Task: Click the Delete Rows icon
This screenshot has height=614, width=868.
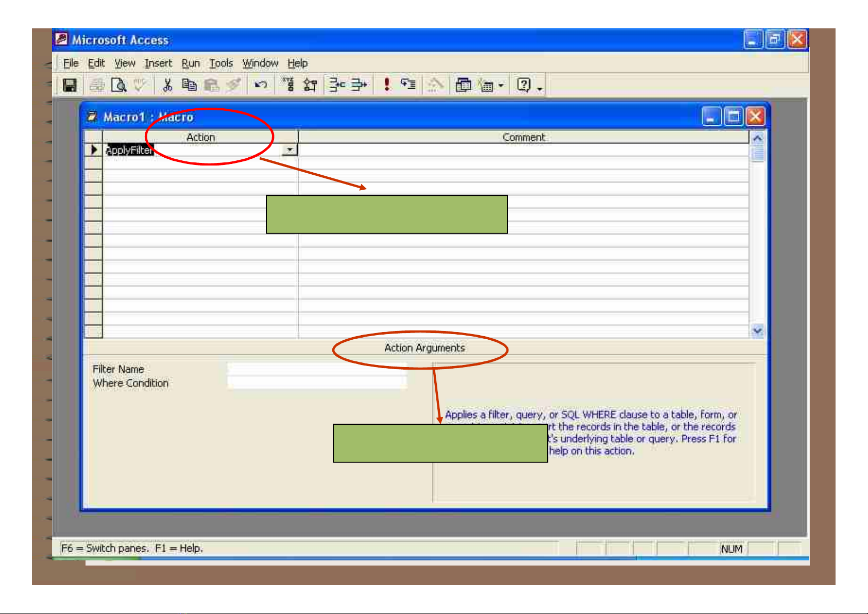Action: coord(359,85)
